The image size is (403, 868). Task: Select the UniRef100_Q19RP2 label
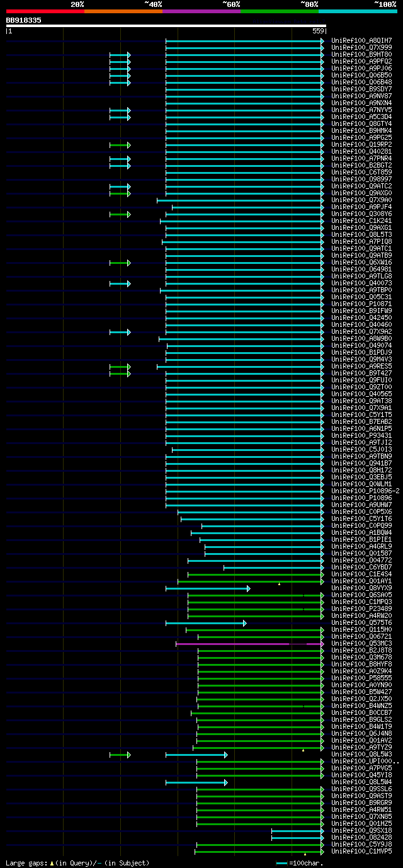[x=362, y=144]
